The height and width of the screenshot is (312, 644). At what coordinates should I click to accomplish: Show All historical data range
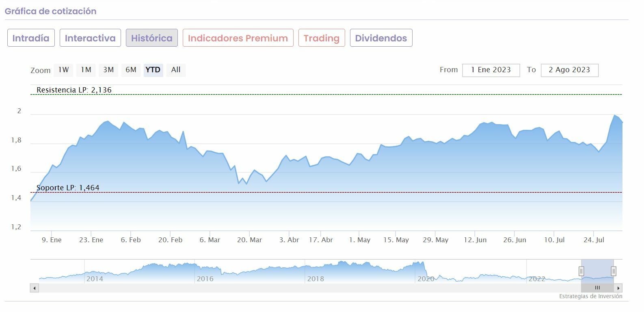click(x=176, y=70)
